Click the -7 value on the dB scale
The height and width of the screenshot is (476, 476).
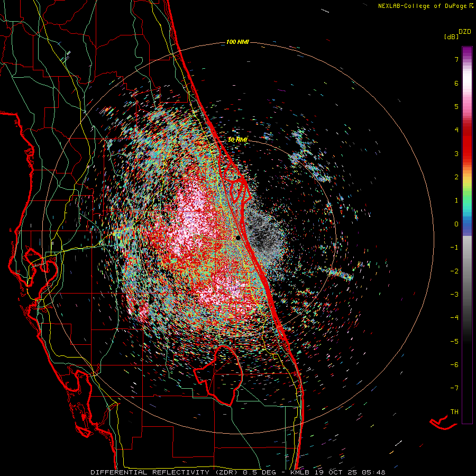pos(454,388)
